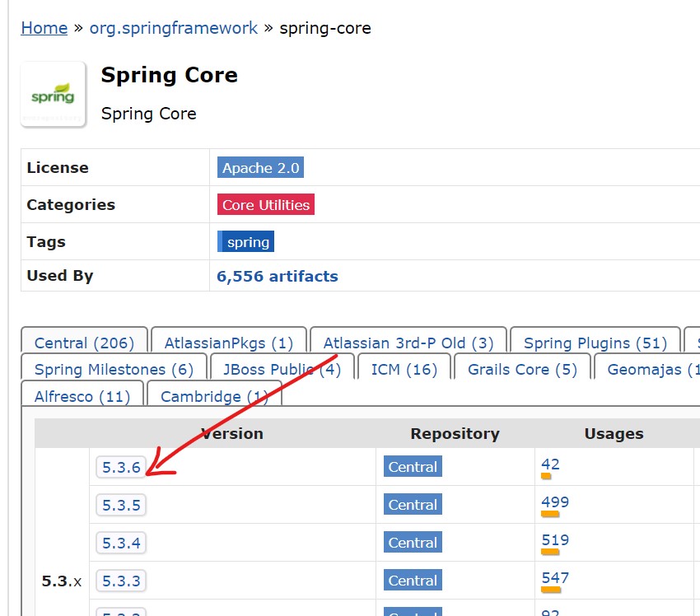Click the Repository column header
This screenshot has width=700, height=616.
[455, 433]
